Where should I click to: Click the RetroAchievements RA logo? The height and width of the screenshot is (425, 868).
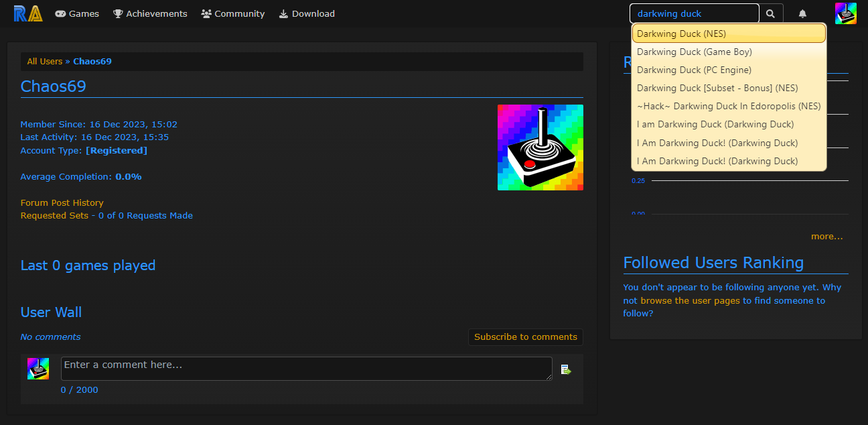coord(28,13)
